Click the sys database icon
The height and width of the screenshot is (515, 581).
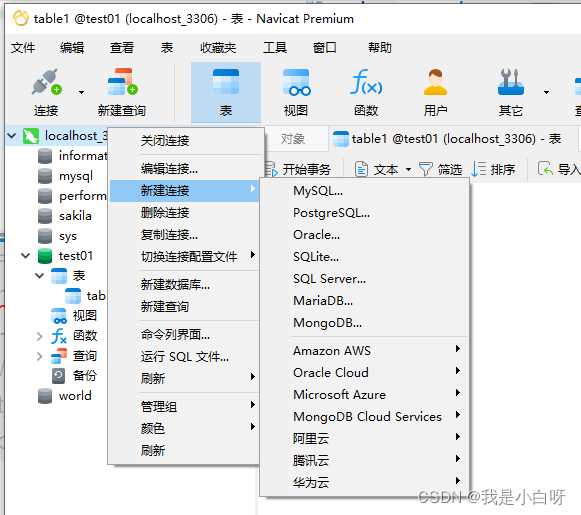pos(45,236)
